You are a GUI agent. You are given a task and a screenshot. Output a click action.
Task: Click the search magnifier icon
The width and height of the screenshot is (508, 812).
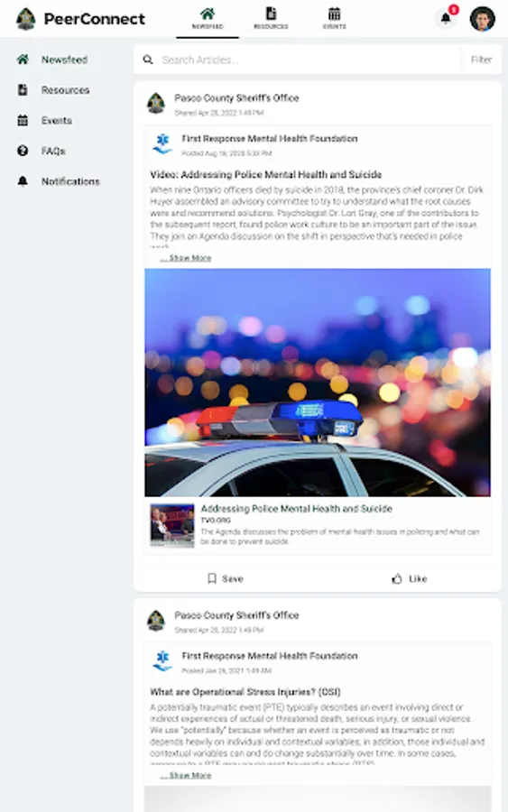pos(148,60)
